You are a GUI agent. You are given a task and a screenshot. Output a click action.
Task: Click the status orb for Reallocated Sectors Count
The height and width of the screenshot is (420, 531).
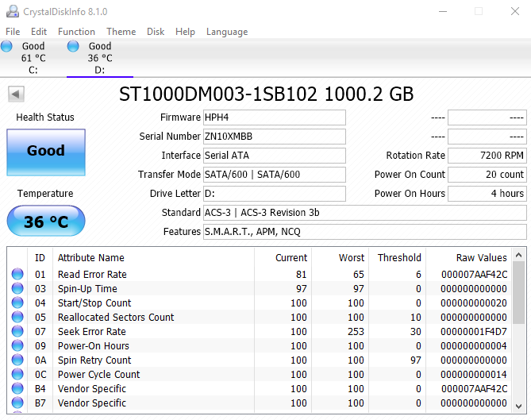(x=17, y=317)
